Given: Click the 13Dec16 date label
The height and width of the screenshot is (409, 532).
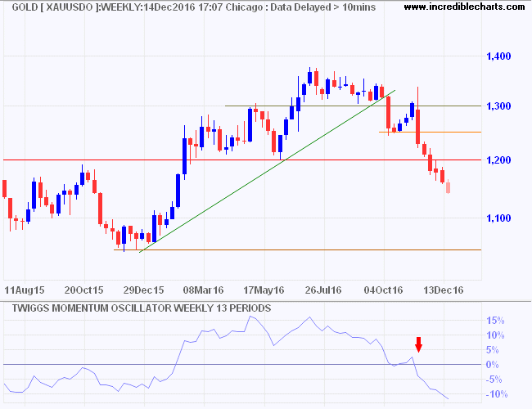Looking at the screenshot, I should tap(444, 290).
